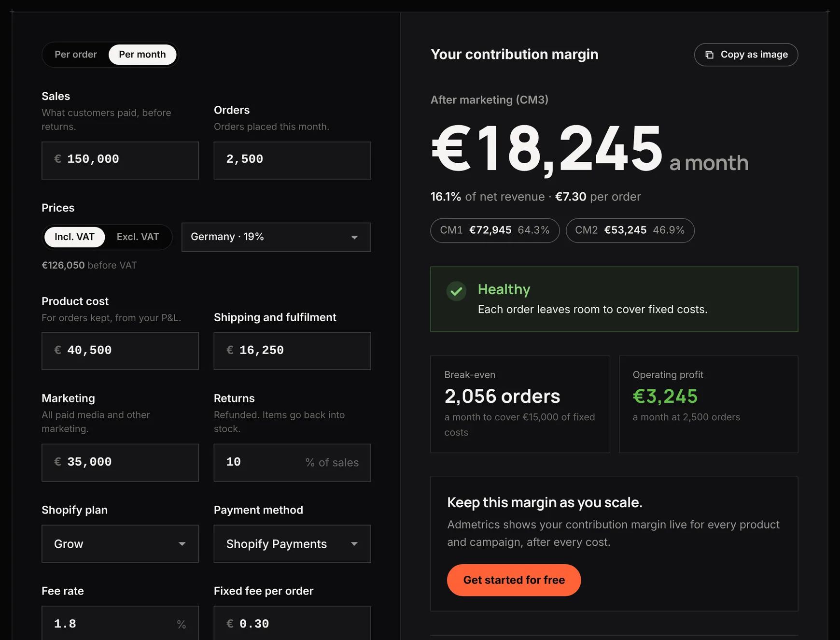The height and width of the screenshot is (640, 840).
Task: Choose Incl. VAT pricing
Action: pyautogui.click(x=74, y=237)
